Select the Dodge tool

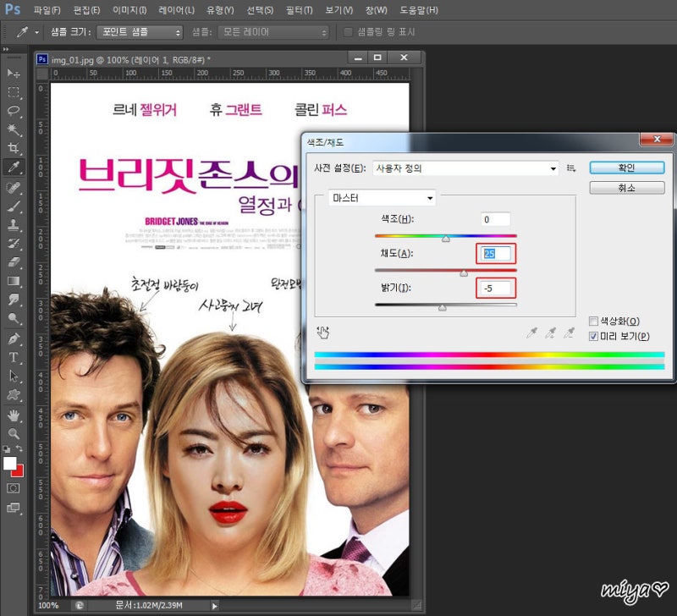click(x=14, y=318)
